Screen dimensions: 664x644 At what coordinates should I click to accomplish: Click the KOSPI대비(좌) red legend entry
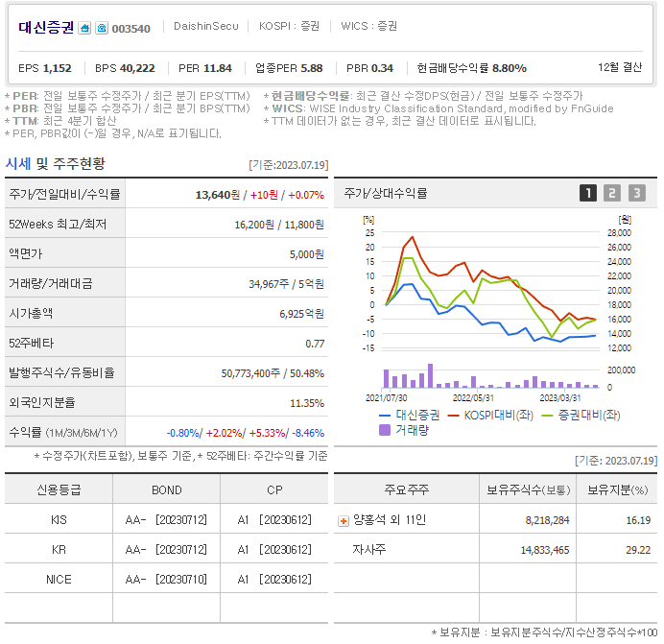(490, 415)
